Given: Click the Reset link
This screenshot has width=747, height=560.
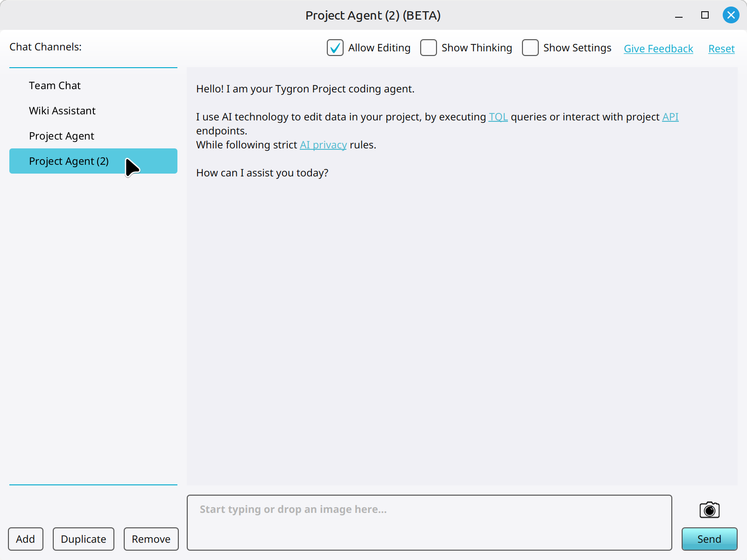Looking at the screenshot, I should (x=721, y=49).
